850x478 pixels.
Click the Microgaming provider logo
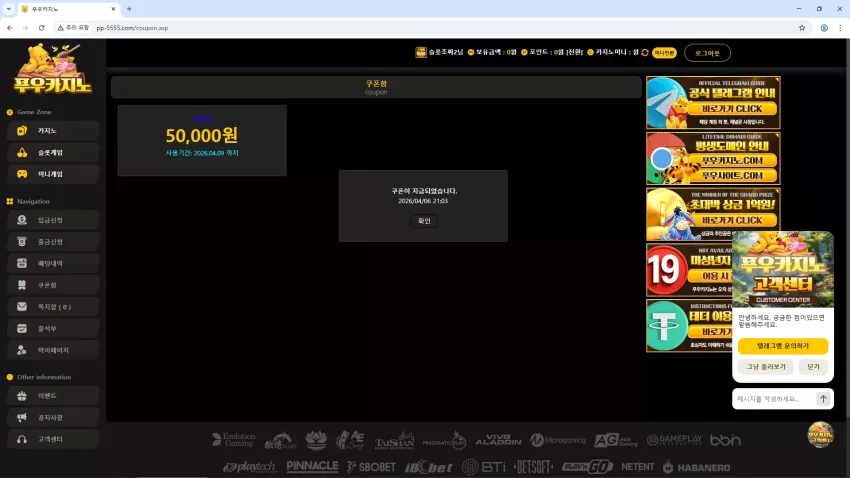pyautogui.click(x=558, y=440)
